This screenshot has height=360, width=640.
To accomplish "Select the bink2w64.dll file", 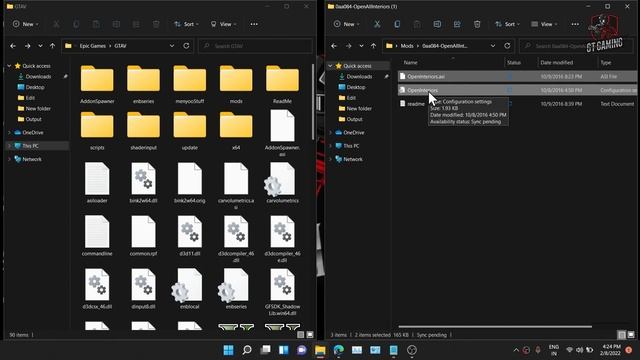I will pos(143,183).
